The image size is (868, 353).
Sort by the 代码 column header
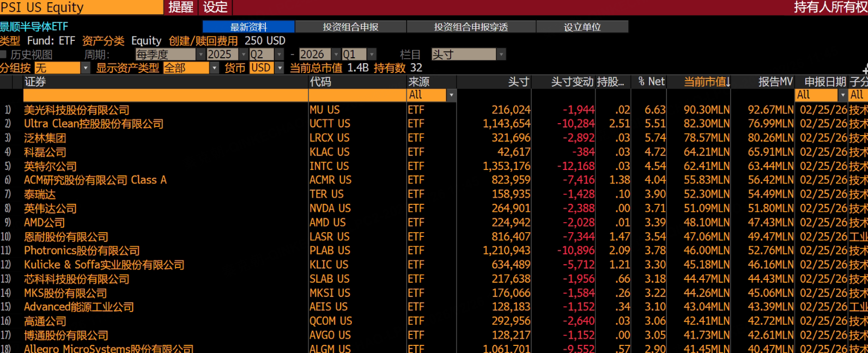pyautogui.click(x=320, y=82)
